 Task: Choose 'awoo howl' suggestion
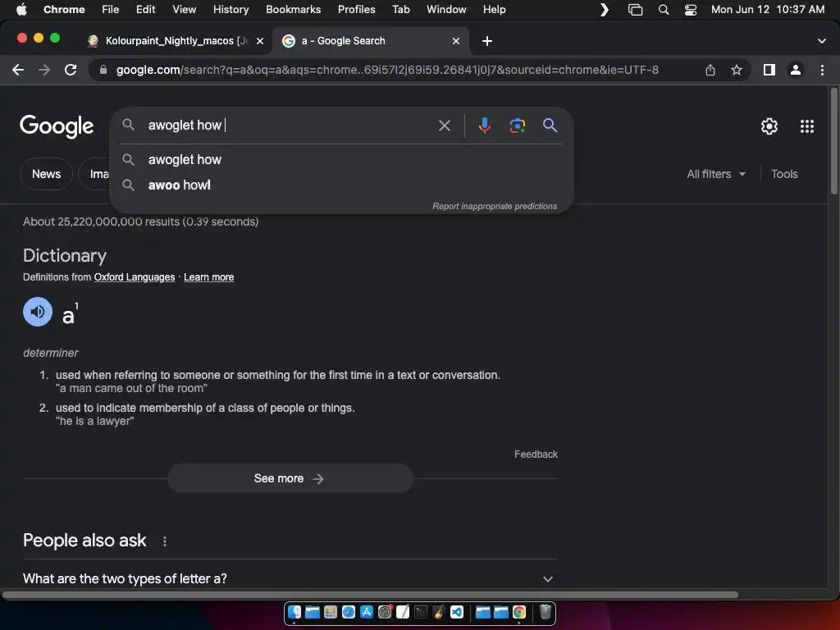click(341, 185)
